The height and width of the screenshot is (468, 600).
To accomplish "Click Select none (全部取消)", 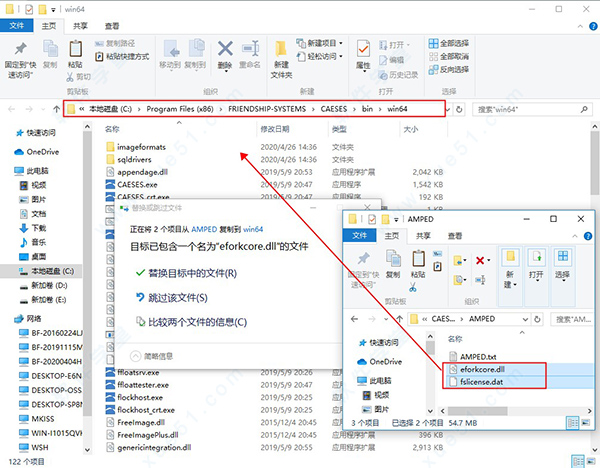I will pos(449,56).
